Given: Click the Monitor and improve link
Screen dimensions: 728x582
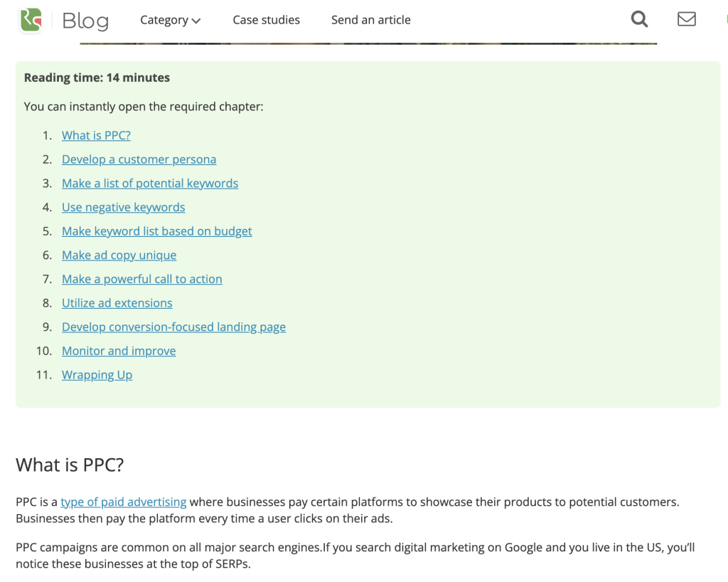Looking at the screenshot, I should [x=119, y=351].
